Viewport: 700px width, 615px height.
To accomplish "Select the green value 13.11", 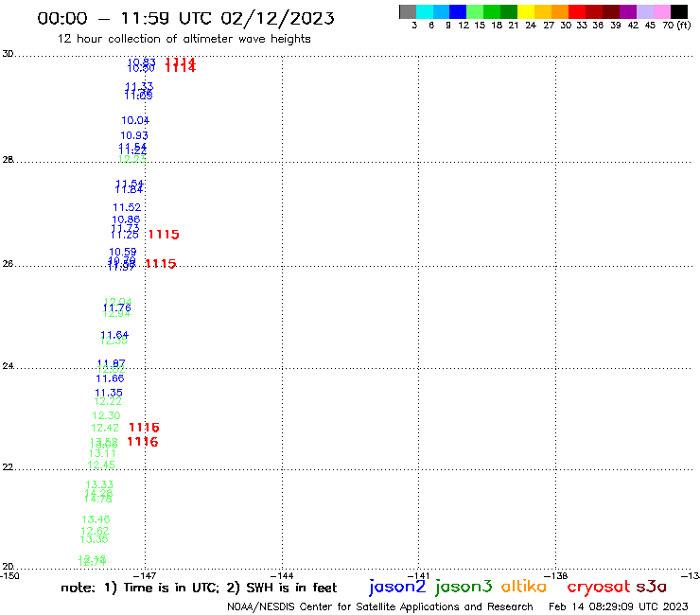I will click(x=102, y=453).
